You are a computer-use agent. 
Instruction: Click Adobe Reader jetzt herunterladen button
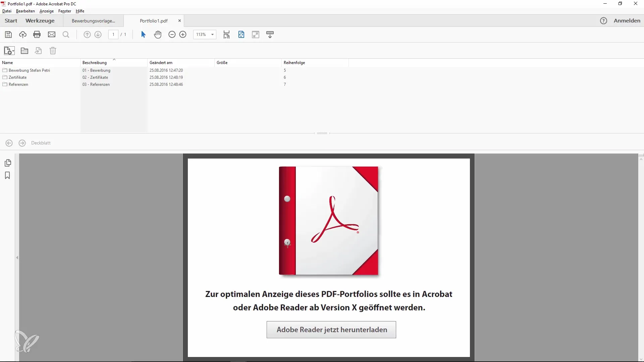coord(331,330)
